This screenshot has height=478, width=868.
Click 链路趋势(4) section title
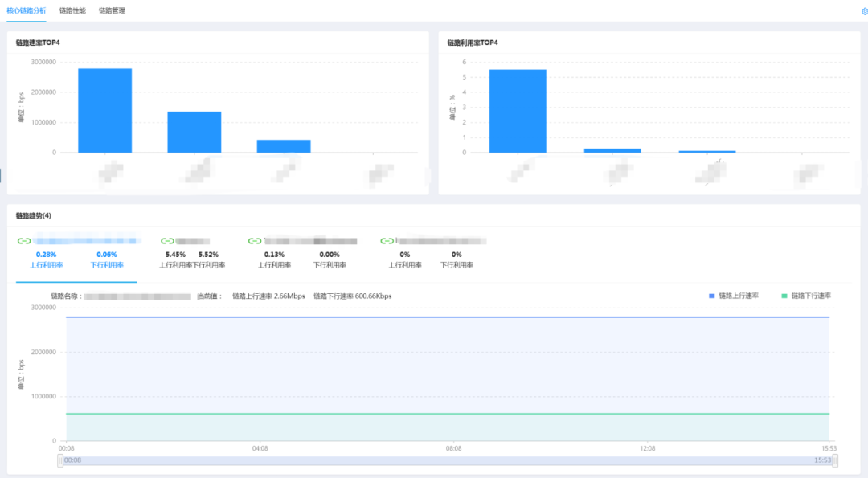tap(33, 216)
